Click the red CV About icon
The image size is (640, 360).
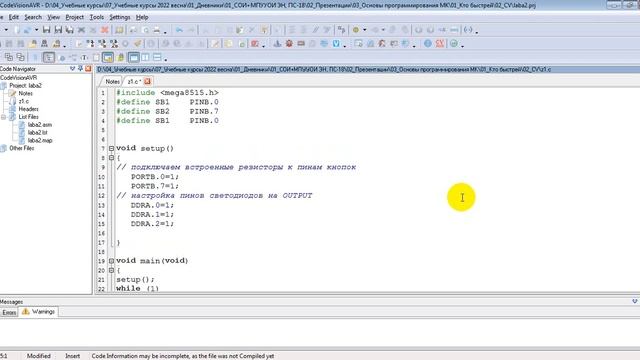click(440, 44)
